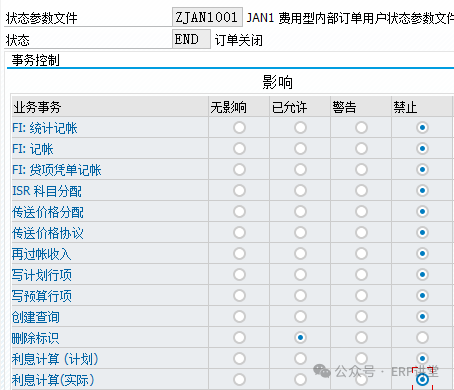Image resolution: width=454 pixels, height=390 pixels.
Task: Choose 警告 for FI: 贷项凭单记帐
Action: [x=361, y=169]
